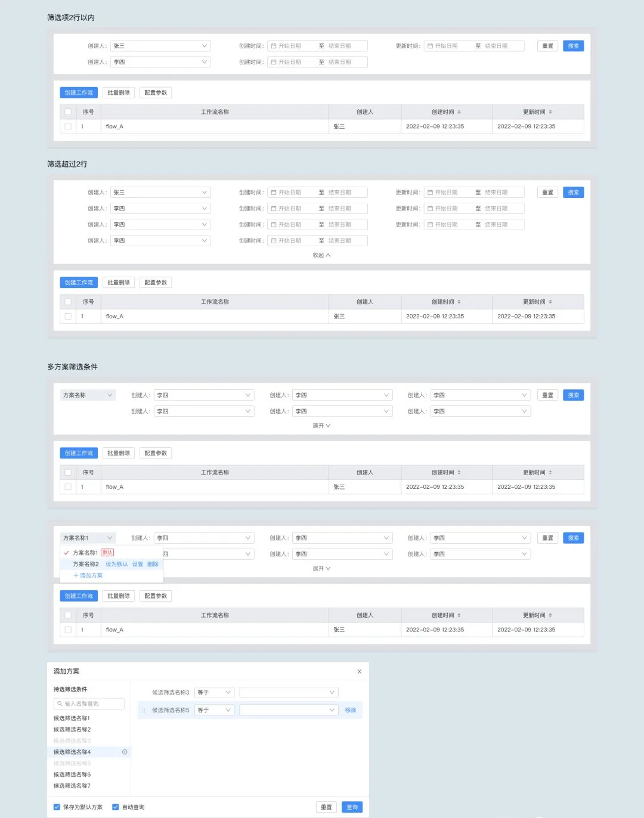Viewport: 644px width, 818px height.
Task: Sort 更新时间 in table under 方案名称1 panel
Action: (550, 615)
